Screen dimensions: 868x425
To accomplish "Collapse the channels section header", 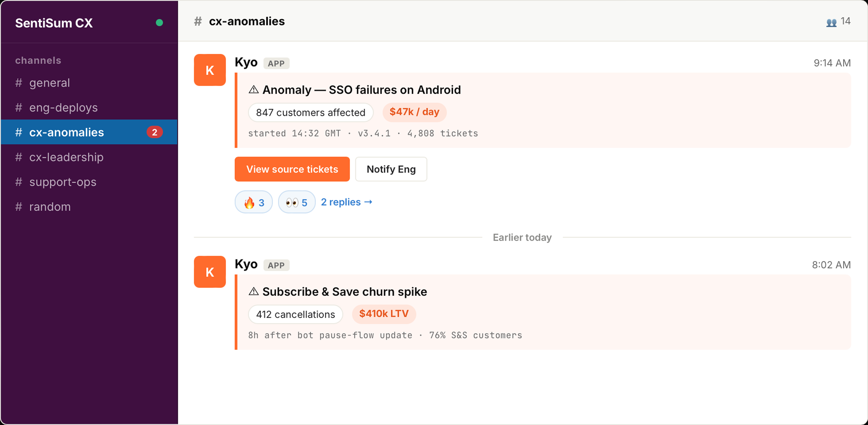I will point(38,60).
